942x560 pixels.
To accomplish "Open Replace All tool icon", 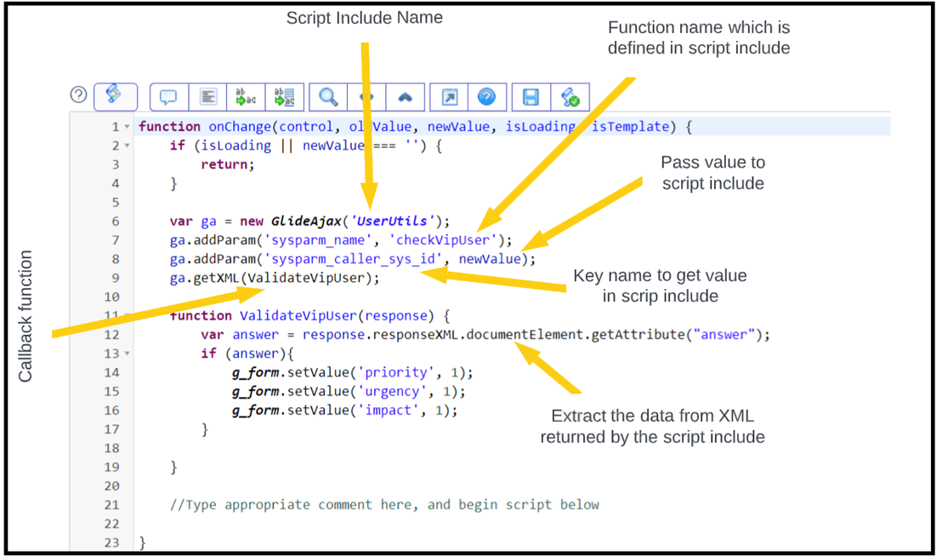I will click(x=285, y=97).
